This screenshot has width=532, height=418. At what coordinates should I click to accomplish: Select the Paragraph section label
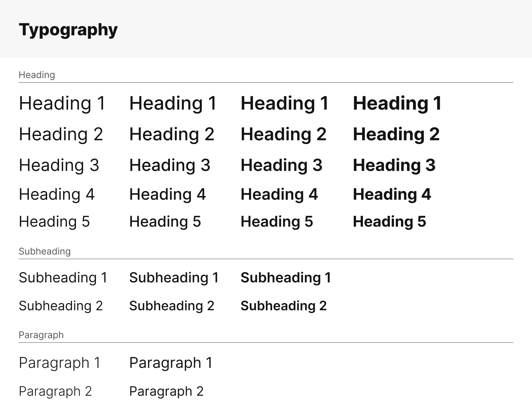(x=41, y=335)
